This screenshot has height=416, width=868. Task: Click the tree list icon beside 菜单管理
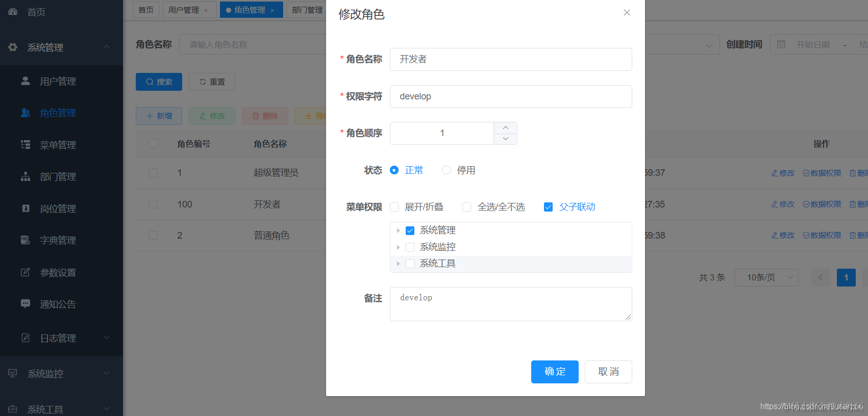(26, 145)
